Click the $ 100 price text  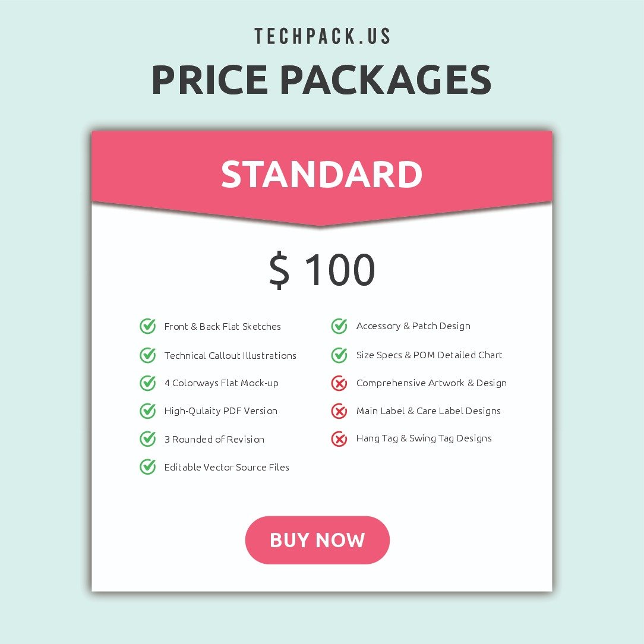322,270
